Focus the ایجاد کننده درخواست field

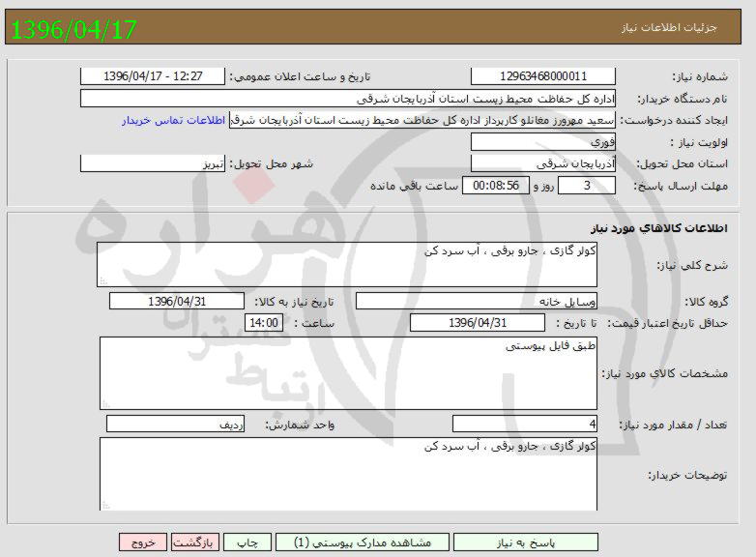click(423, 120)
